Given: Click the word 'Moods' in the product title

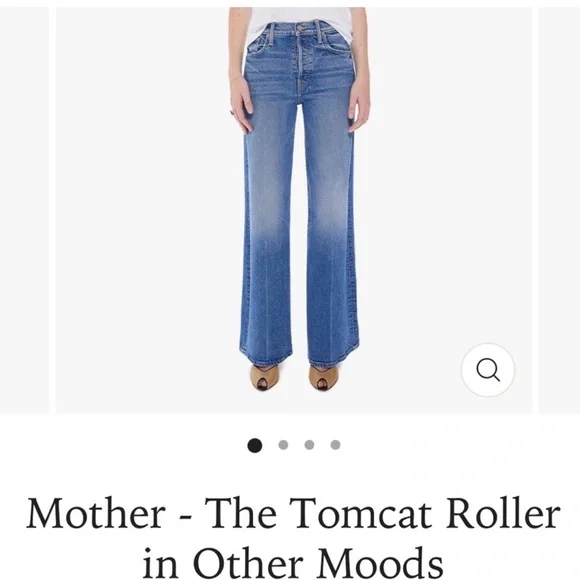Looking at the screenshot, I should pos(380,562).
